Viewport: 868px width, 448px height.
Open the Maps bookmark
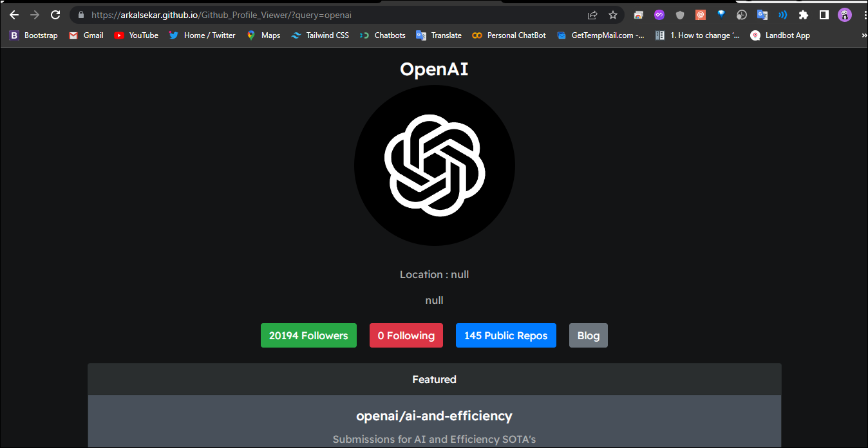(x=263, y=35)
